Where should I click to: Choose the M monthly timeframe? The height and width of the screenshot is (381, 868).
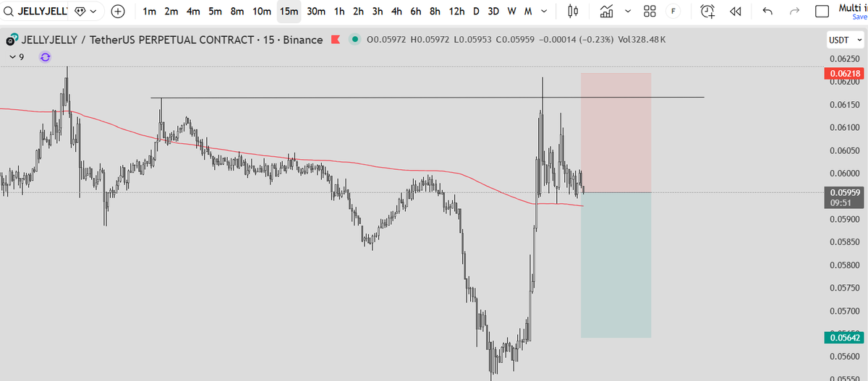click(x=528, y=12)
